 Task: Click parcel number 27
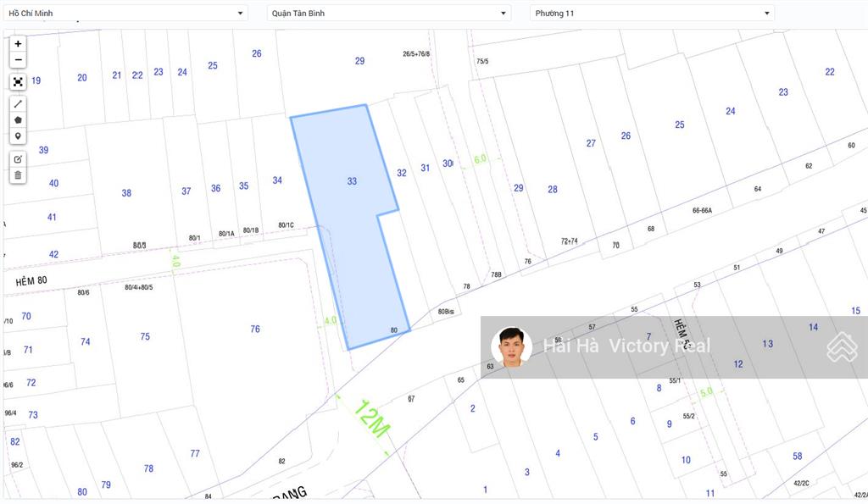(591, 143)
